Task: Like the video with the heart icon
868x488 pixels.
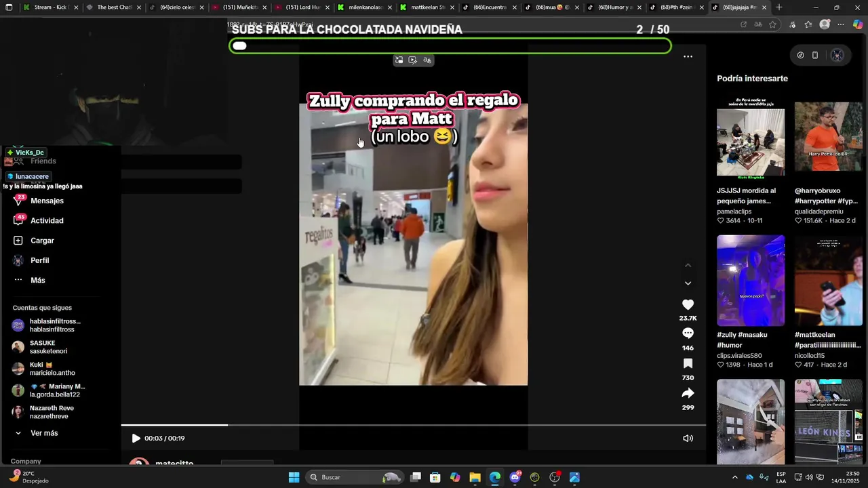Action: tap(688, 305)
